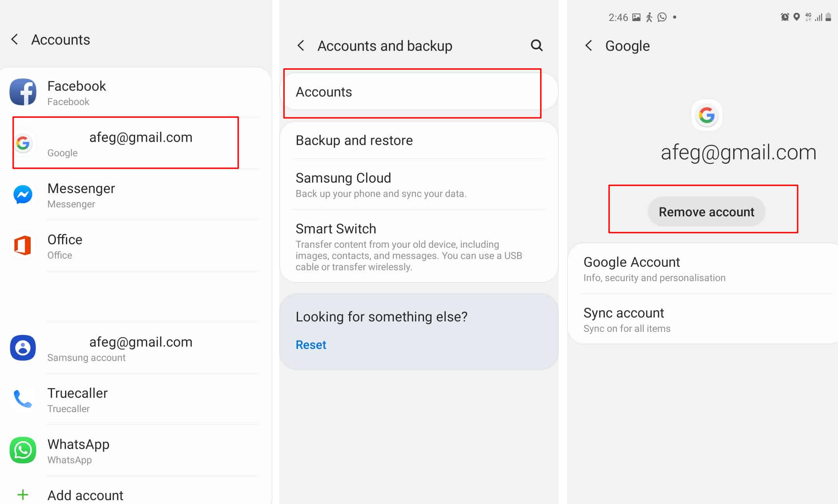This screenshot has height=504, width=838.
Task: Tap the Facebook app icon
Action: (23, 92)
